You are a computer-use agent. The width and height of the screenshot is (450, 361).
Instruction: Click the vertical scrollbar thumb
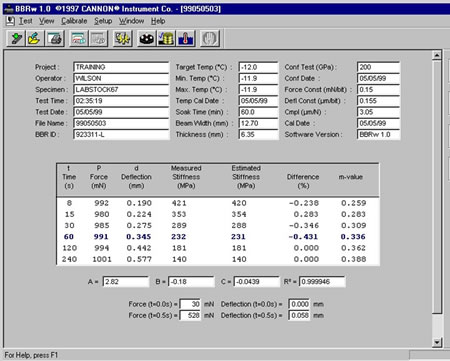click(437, 187)
